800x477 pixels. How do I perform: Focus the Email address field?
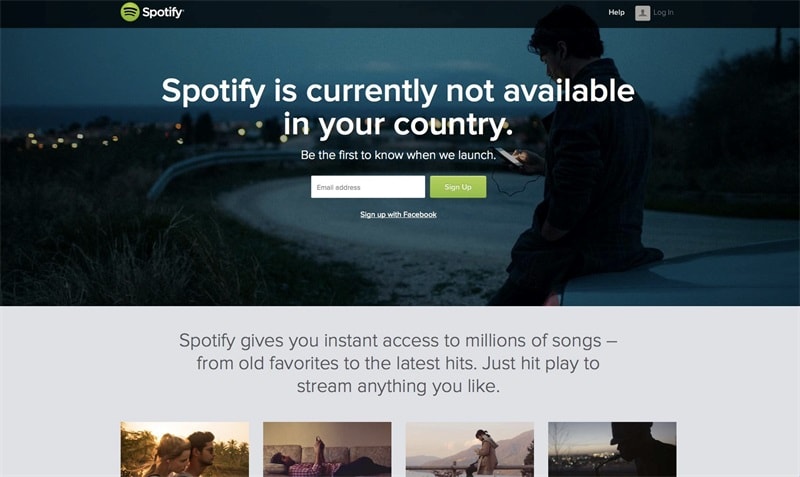click(x=368, y=187)
